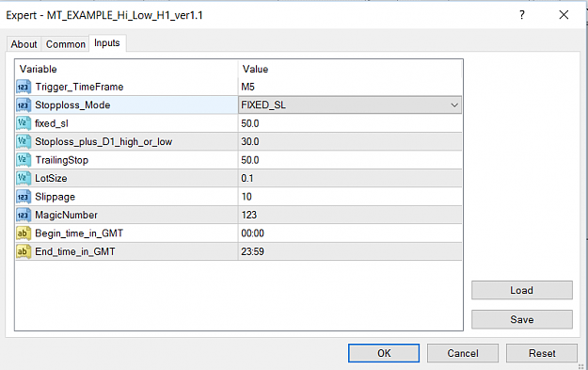This screenshot has width=588, height=370.
Task: Select the Stoploss_plus_D1_high_or_low variable name
Action: pos(103,141)
